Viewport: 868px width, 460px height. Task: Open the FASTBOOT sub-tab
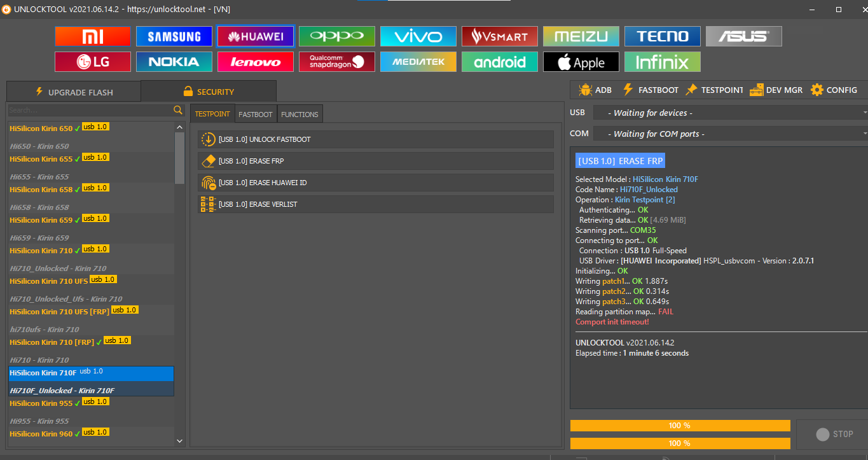pyautogui.click(x=256, y=114)
